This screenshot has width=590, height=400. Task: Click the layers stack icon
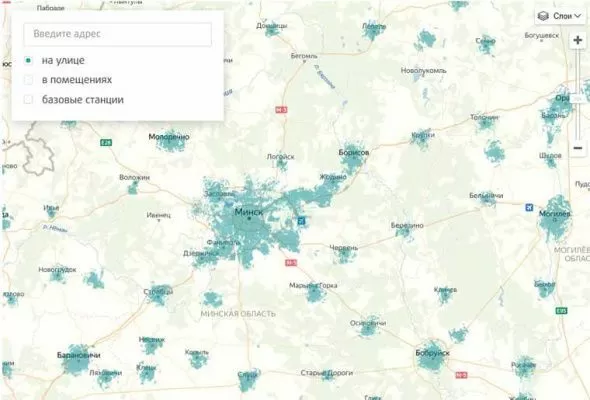[x=543, y=16]
